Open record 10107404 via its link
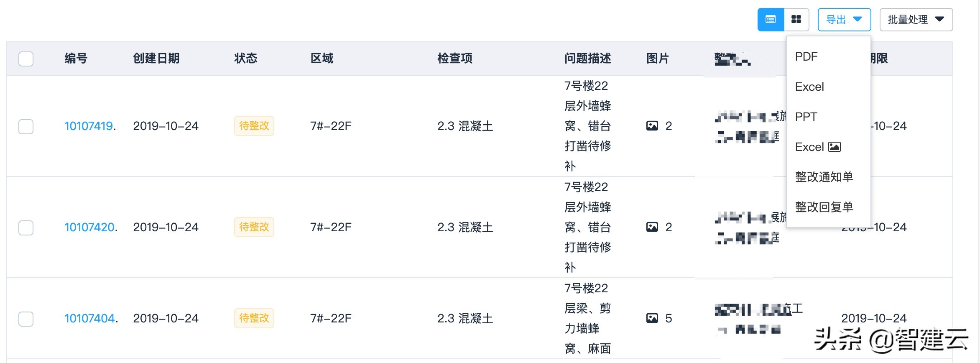 click(89, 318)
